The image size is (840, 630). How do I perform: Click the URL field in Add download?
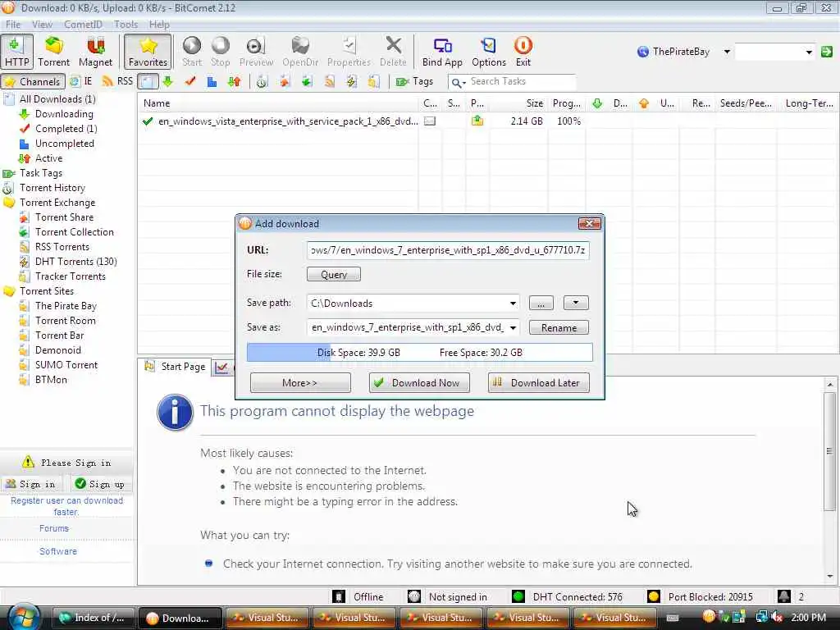coord(448,250)
